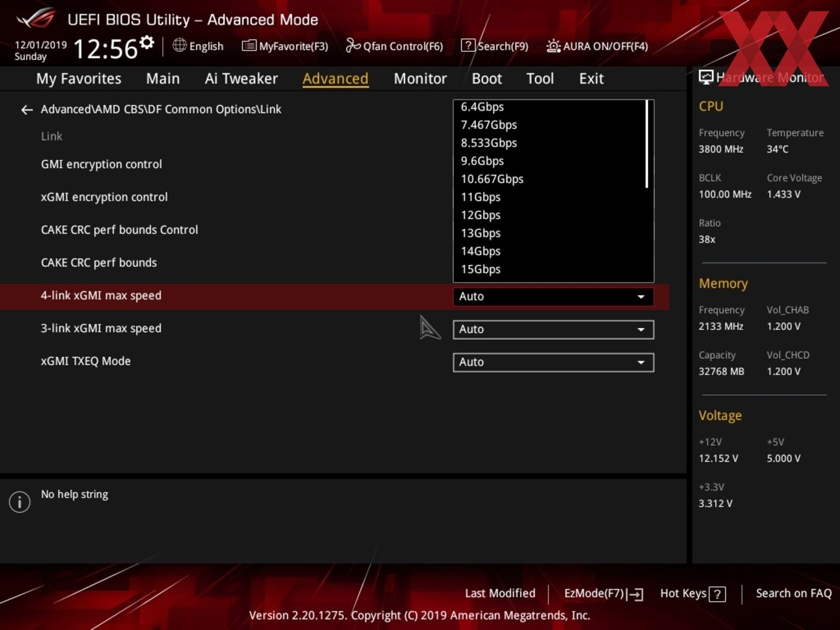Click the No help string text
This screenshot has width=840, height=630.
pos(74,494)
